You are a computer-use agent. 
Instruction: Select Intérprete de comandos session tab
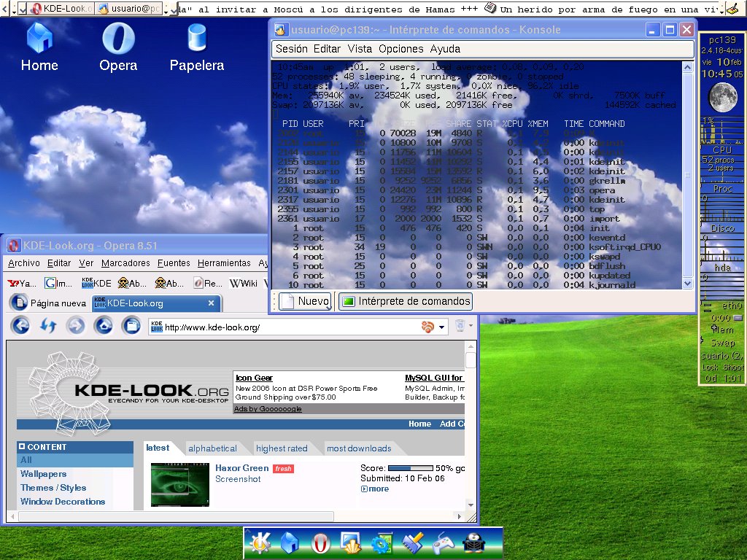[x=406, y=301]
